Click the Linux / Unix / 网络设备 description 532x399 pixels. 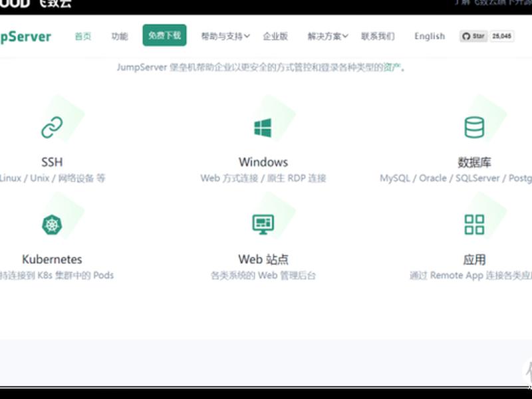53,178
